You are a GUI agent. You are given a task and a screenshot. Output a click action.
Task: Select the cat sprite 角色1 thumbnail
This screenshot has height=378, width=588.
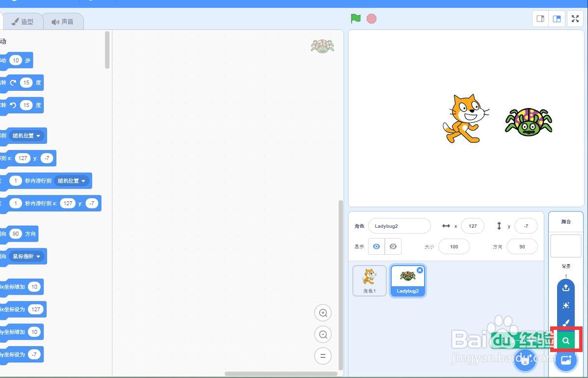[x=370, y=281]
